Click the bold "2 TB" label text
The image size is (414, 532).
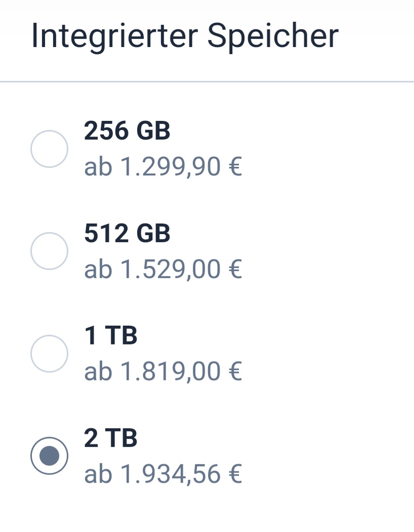pos(111,437)
